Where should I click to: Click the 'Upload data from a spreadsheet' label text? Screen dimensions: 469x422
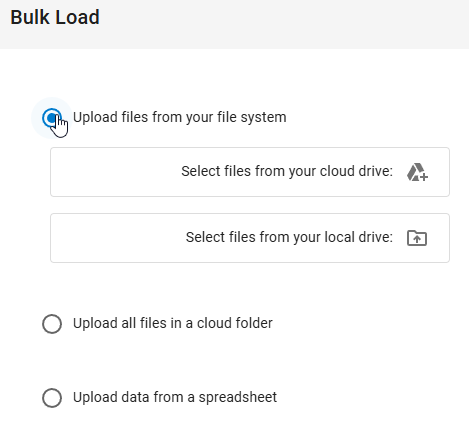point(175,397)
